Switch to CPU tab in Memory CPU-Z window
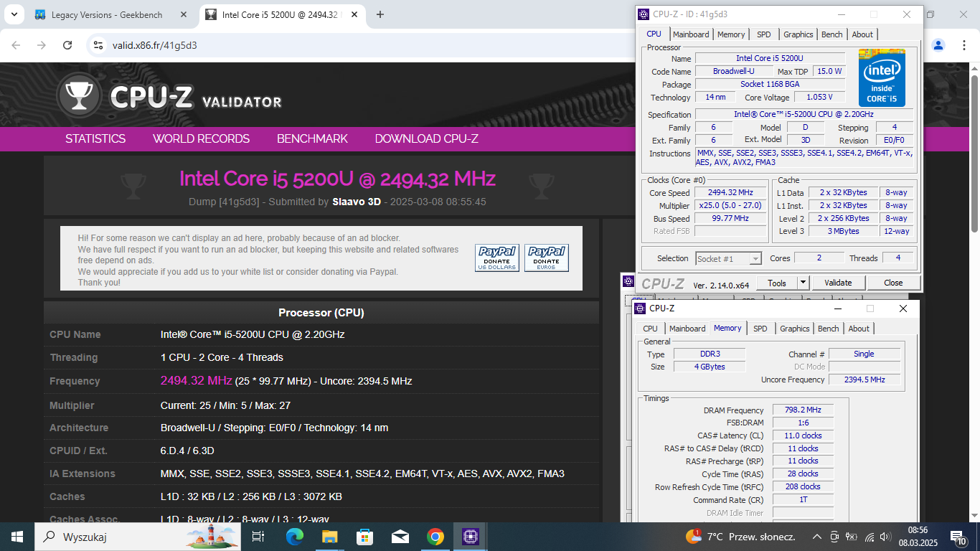 (650, 329)
